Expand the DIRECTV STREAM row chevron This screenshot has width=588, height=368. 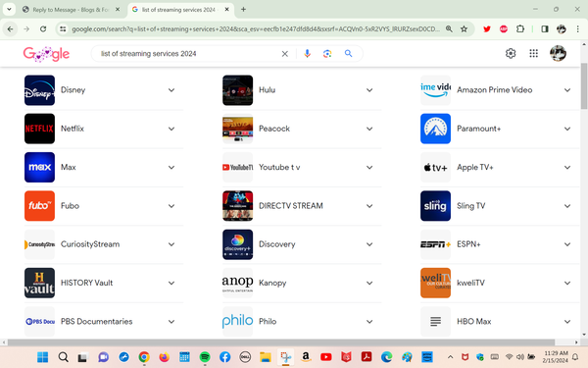pos(369,206)
